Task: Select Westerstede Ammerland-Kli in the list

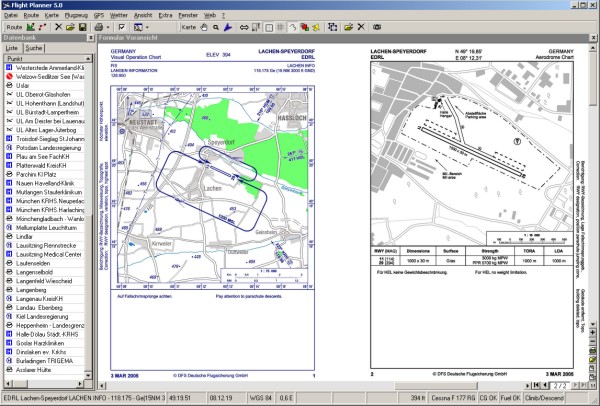Action: (x=44, y=67)
